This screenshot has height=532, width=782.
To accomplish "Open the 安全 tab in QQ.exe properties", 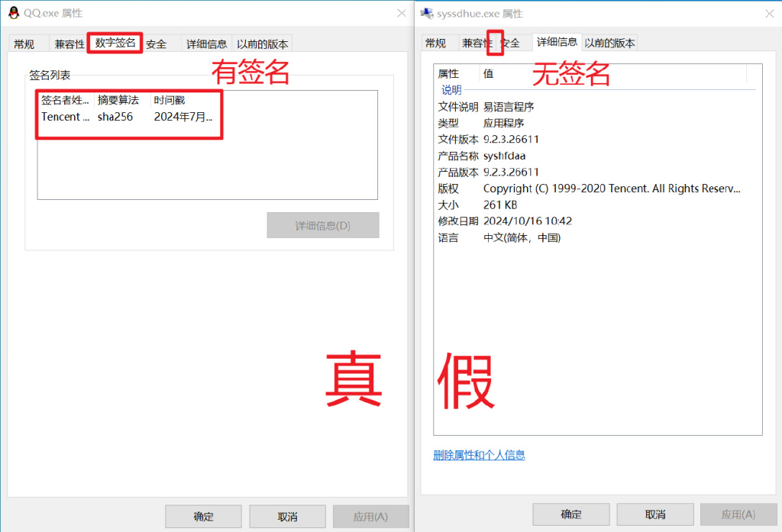I will point(156,44).
